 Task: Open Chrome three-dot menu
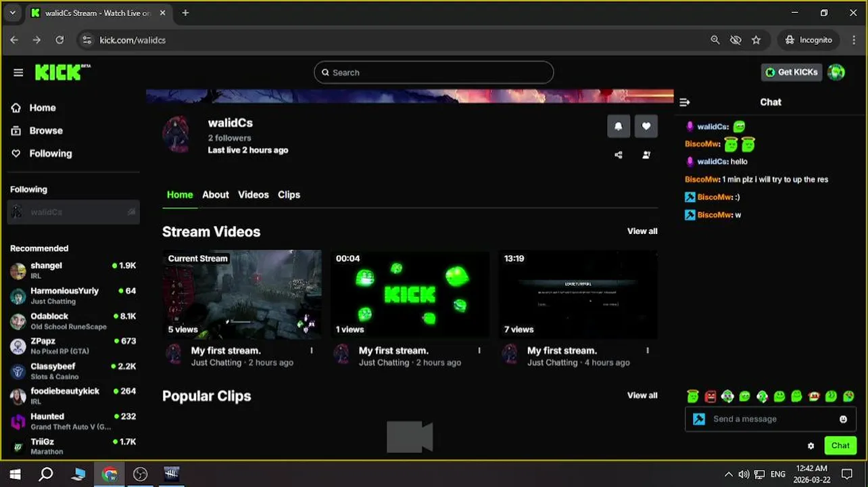click(x=854, y=40)
